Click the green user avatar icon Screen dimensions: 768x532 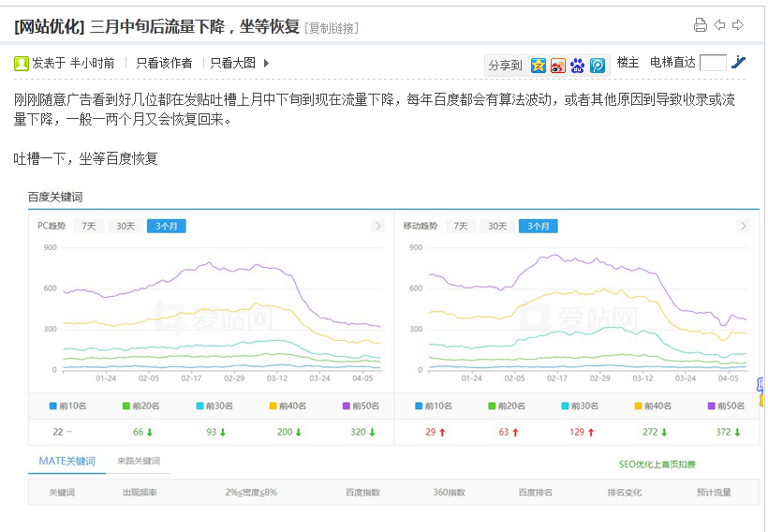[21, 63]
